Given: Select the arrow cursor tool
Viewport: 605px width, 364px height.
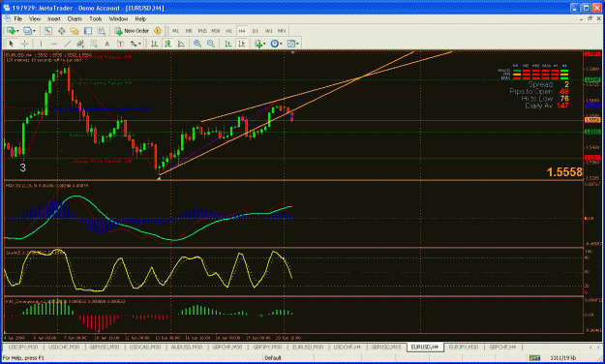Looking at the screenshot, I should click(12, 44).
